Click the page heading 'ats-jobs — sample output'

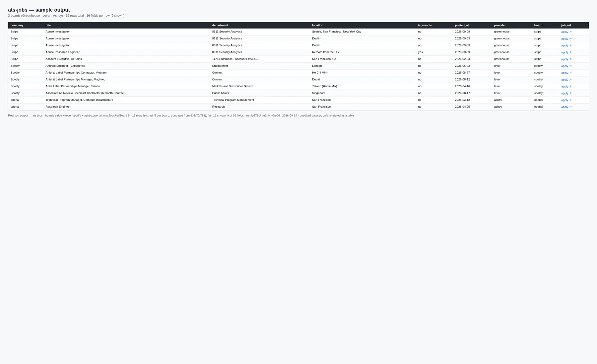click(39, 10)
